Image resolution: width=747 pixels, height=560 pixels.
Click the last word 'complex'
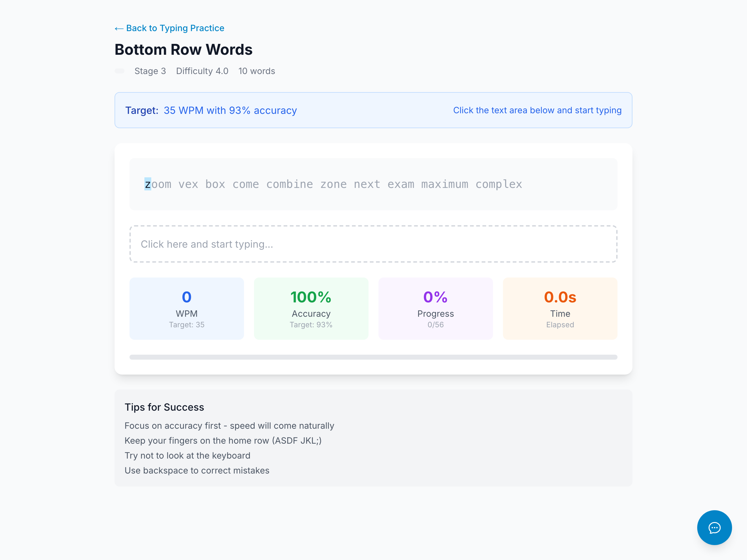point(498,184)
